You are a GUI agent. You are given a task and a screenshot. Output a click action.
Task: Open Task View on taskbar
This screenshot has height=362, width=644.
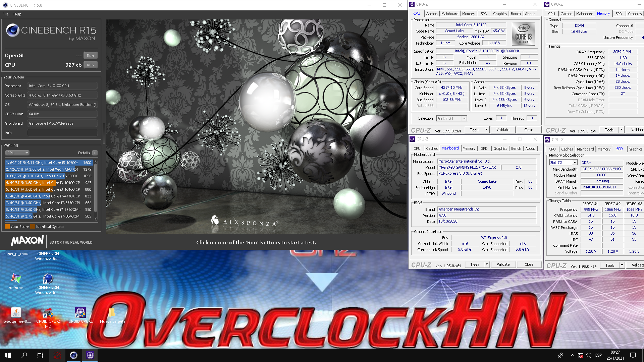pos(40,355)
